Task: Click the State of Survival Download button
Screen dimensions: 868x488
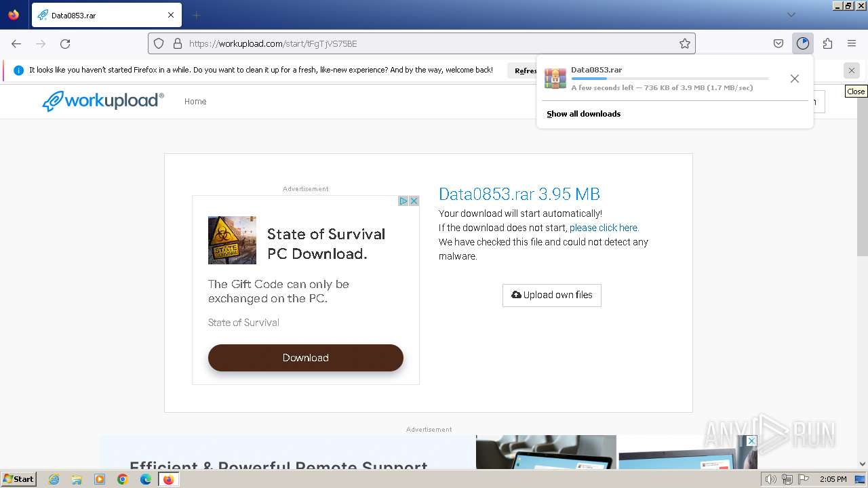Action: click(x=306, y=358)
